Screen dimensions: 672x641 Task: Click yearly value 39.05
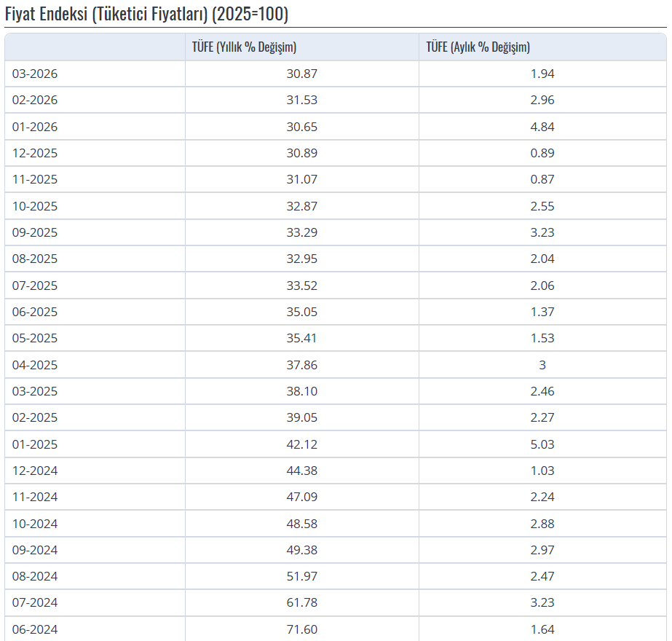click(x=301, y=417)
